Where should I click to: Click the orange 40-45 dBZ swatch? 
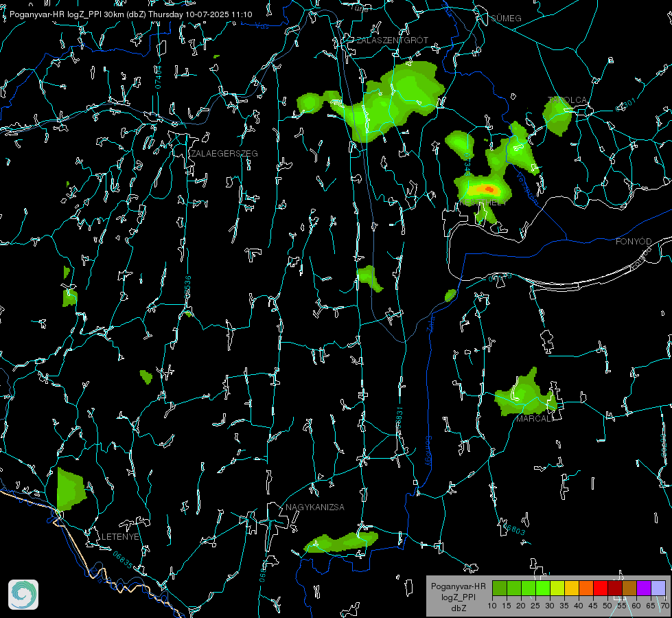(586, 588)
